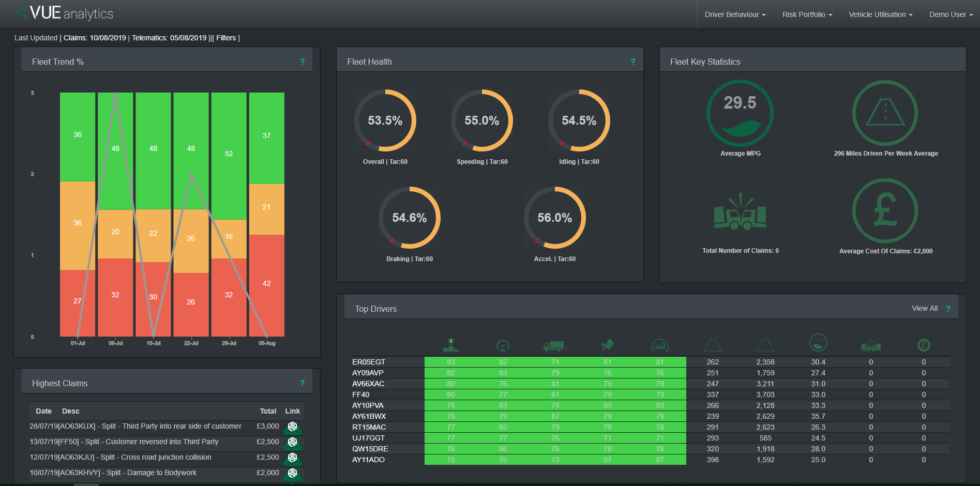Click the truck idling column icon

tap(554, 346)
